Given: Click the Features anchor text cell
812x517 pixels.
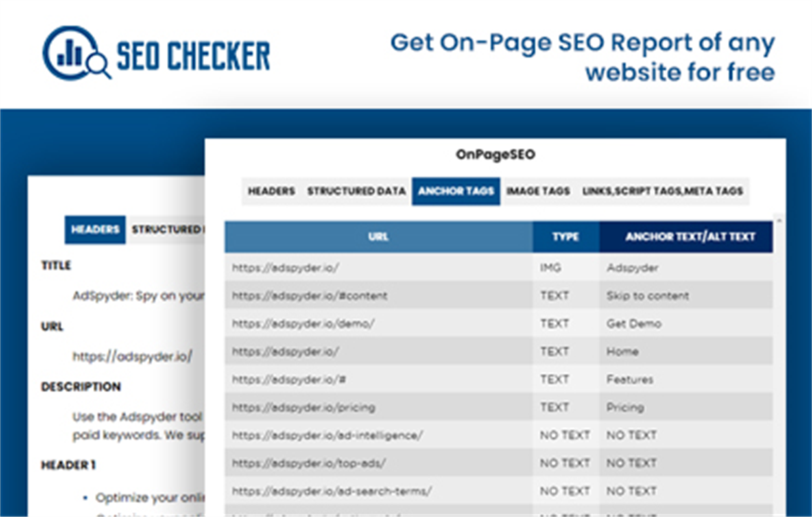Looking at the screenshot, I should click(686, 380).
